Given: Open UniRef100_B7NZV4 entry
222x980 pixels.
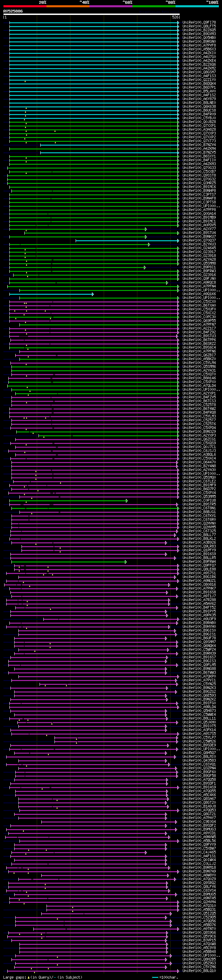Looking at the screenshot, I should click(199, 145).
